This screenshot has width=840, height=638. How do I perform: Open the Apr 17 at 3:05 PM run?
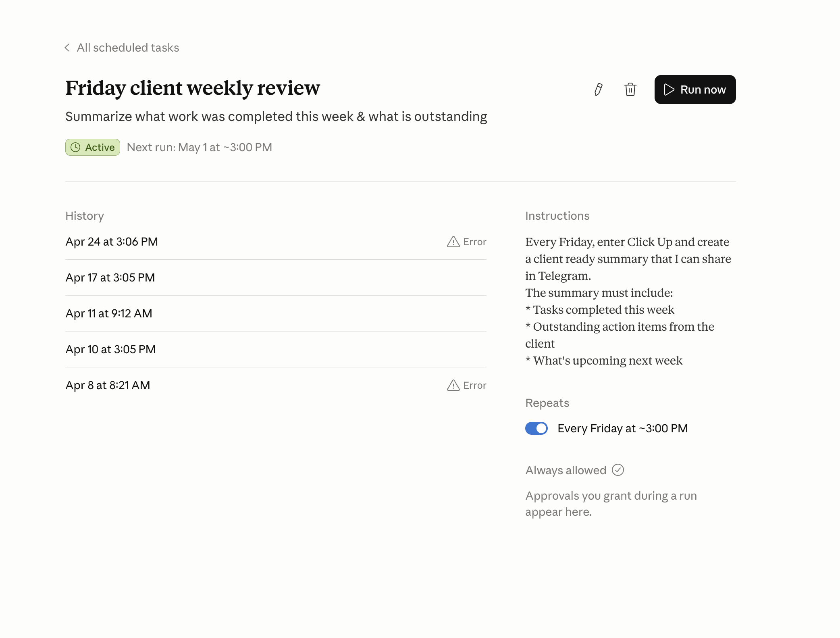110,277
